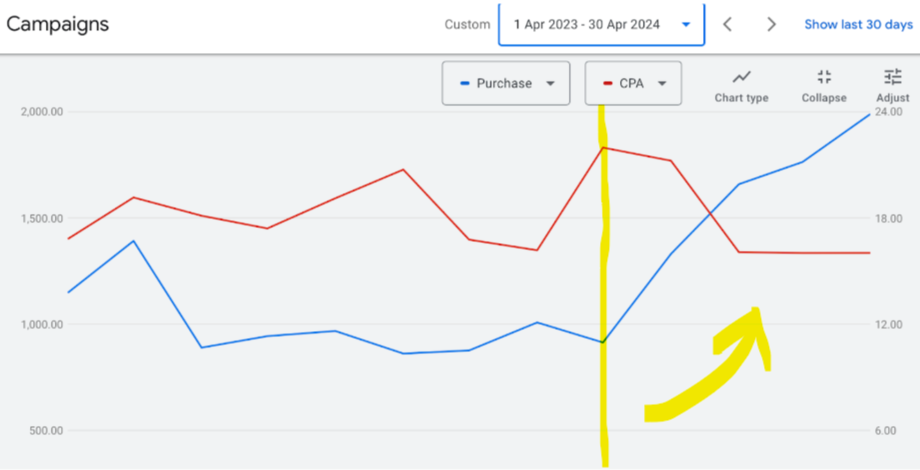Click the blue Purchase line's final highest point

(x=870, y=114)
